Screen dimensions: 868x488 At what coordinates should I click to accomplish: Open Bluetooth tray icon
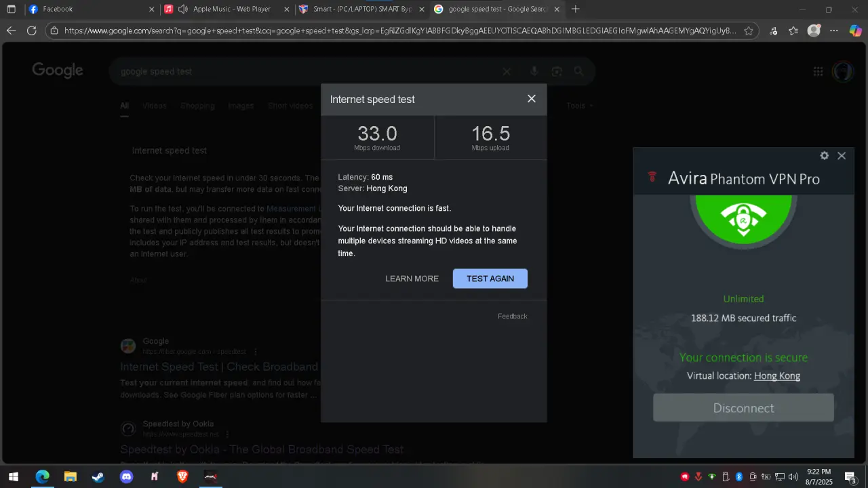pyautogui.click(x=739, y=476)
